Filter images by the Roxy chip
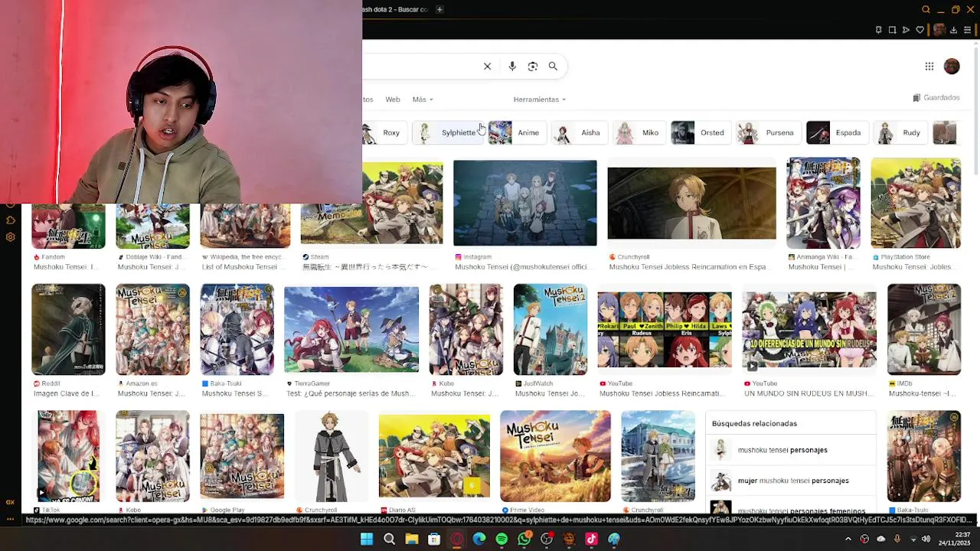Viewport: 980px width, 551px height. 384,132
